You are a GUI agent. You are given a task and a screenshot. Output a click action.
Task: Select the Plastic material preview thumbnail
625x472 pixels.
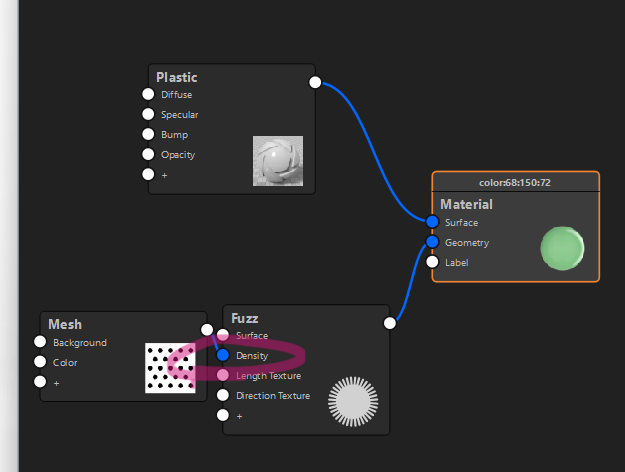278,161
